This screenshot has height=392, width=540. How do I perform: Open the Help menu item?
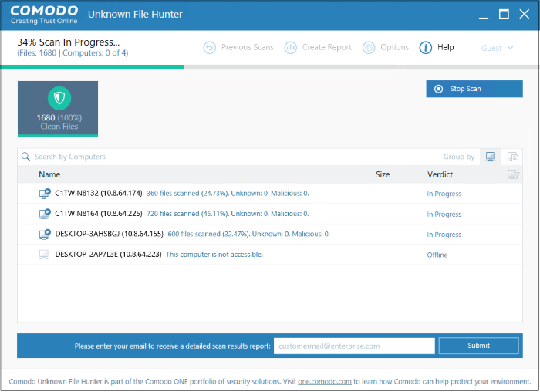(437, 48)
